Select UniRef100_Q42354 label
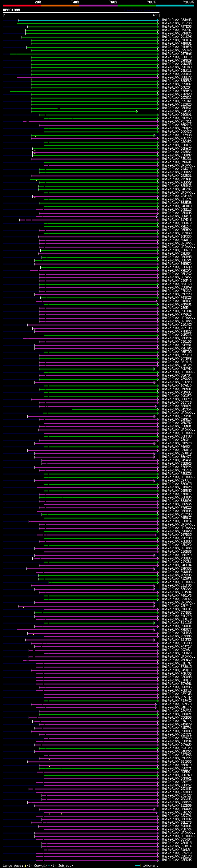Image resolution: width=197 pixels, height=868 pixels. coord(177,410)
